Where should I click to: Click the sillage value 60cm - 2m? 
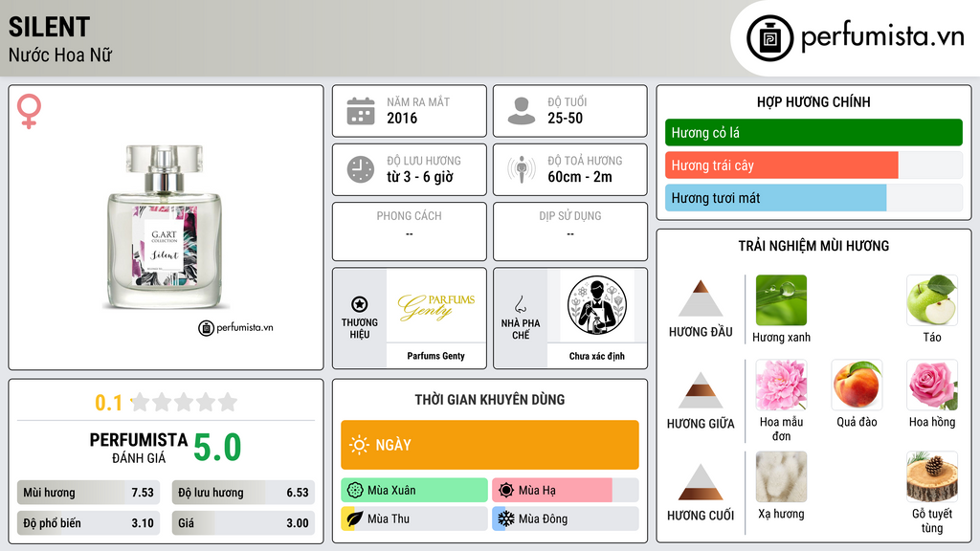coord(579,177)
